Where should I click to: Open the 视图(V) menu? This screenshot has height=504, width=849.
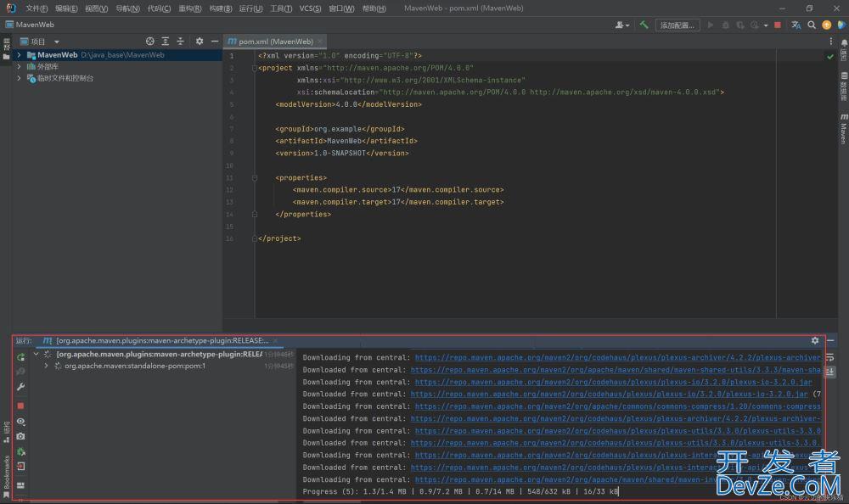(97, 8)
